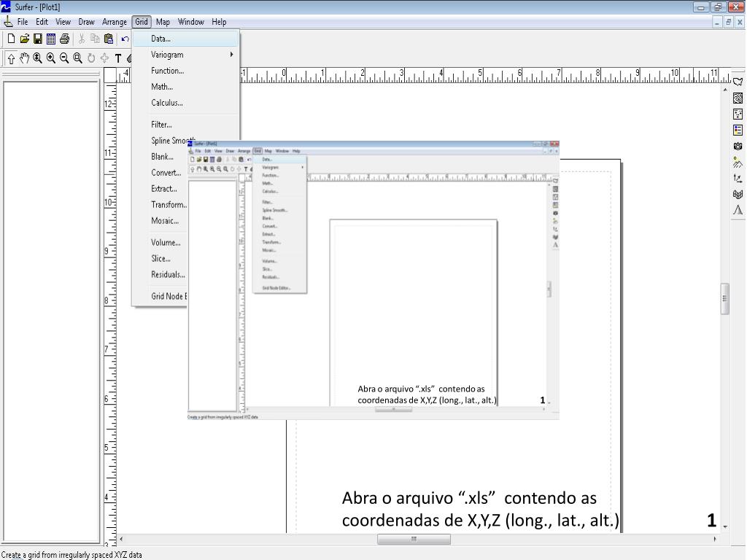The width and height of the screenshot is (747, 560).
Task: Click the Redraw circular arrow icon
Action: coord(91,58)
